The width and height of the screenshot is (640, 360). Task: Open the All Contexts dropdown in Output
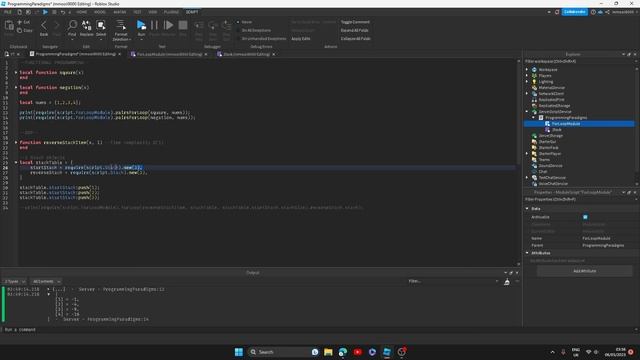46,282
